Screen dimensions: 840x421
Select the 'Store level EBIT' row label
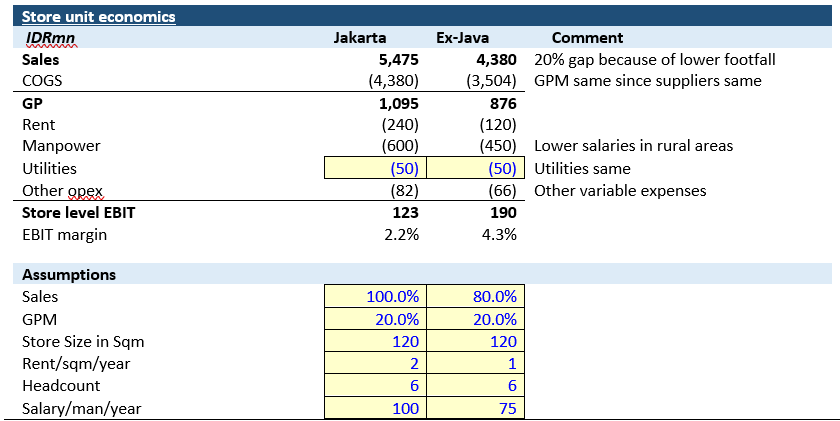click(x=78, y=213)
